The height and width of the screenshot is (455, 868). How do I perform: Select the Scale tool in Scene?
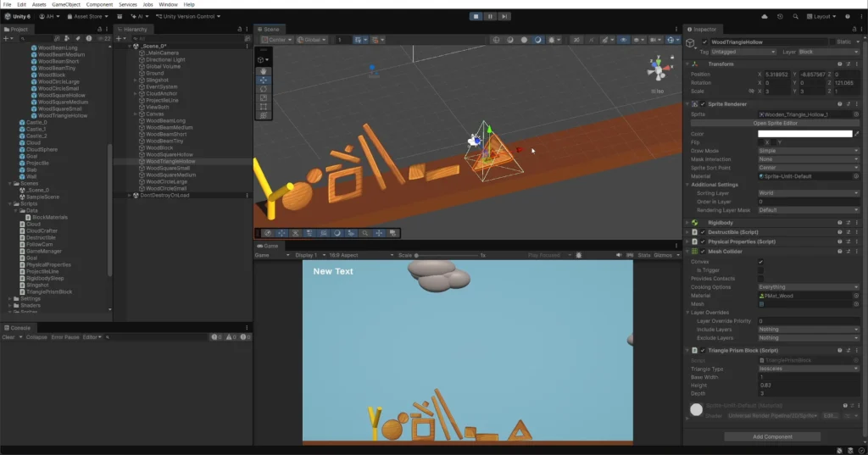click(264, 97)
